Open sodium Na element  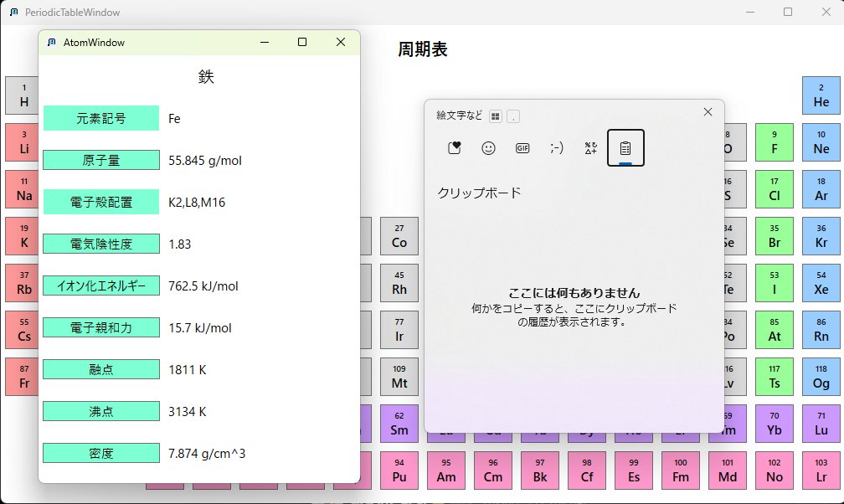click(22, 189)
